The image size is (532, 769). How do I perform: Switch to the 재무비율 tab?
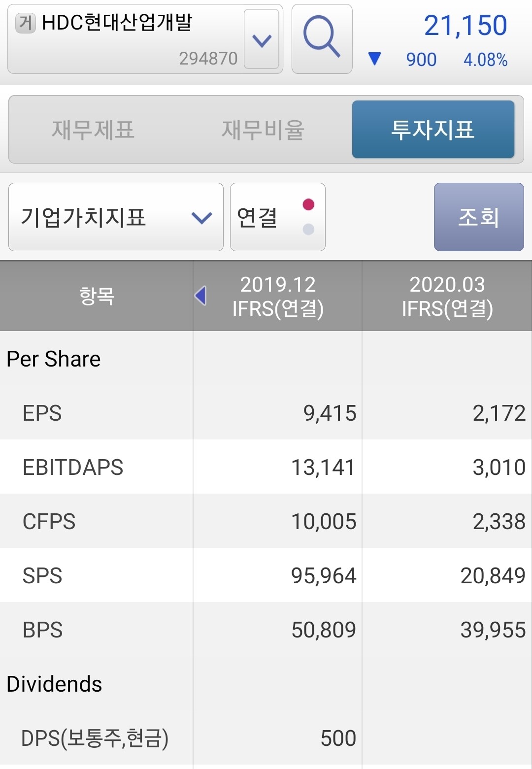[x=263, y=130]
